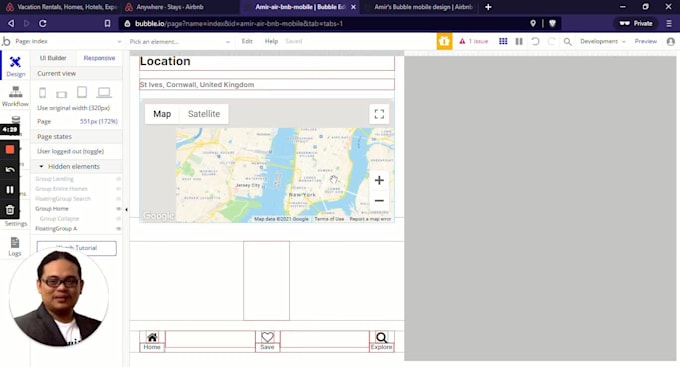This screenshot has width=680, height=367.
Task: Reload the browser page
Action: [42, 23]
